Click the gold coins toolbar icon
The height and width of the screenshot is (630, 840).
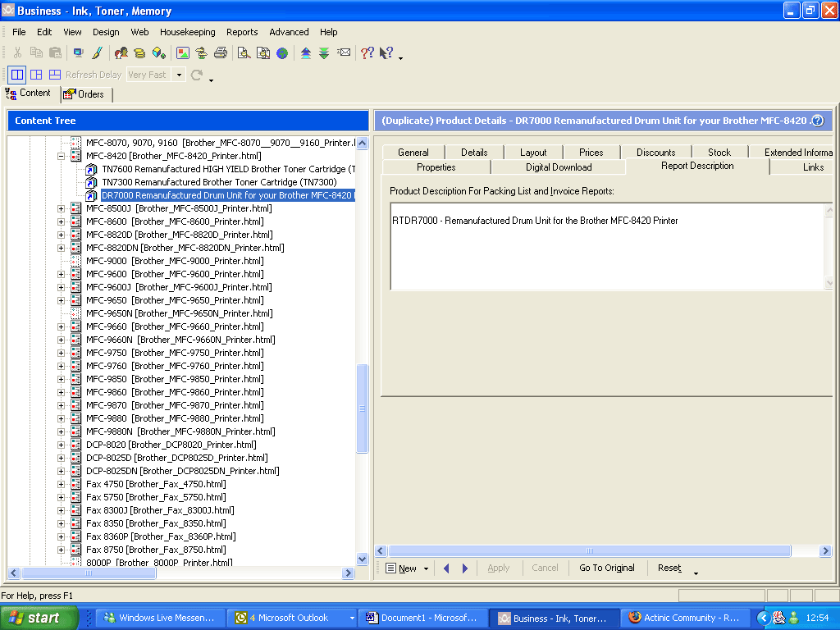click(x=139, y=53)
